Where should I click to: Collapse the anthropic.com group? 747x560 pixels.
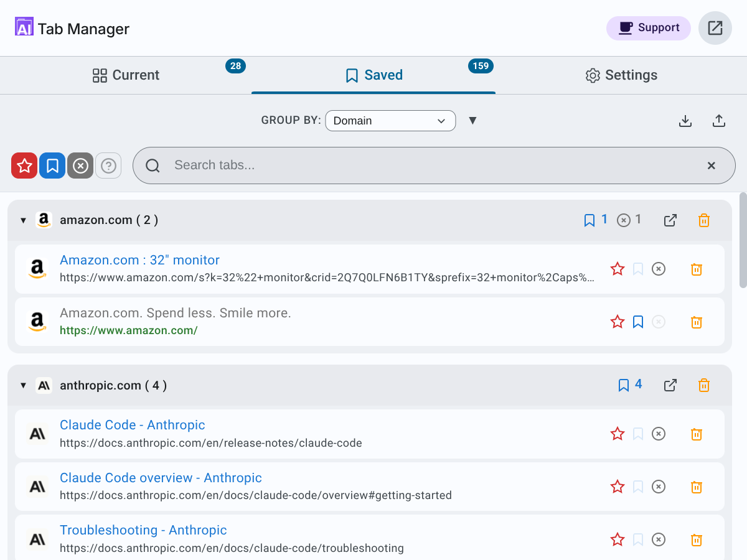pos(23,386)
